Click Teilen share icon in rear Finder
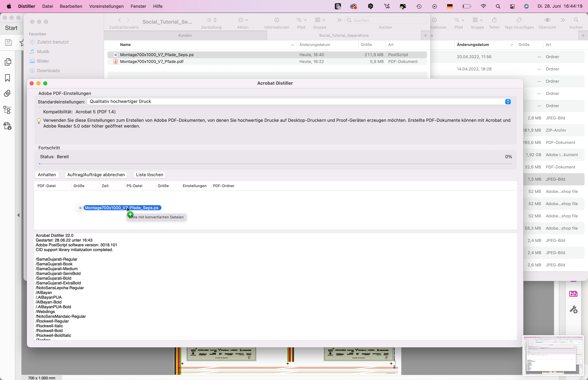588x380 pixels. (x=494, y=20)
